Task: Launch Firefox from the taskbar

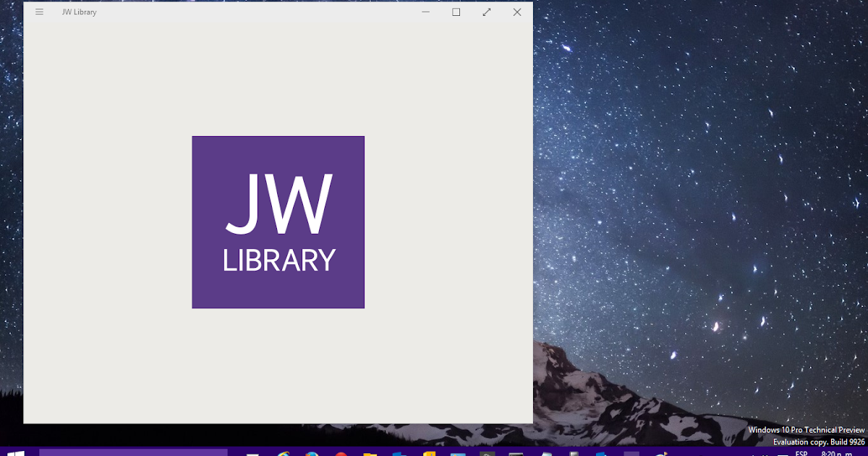Action: tap(311, 454)
